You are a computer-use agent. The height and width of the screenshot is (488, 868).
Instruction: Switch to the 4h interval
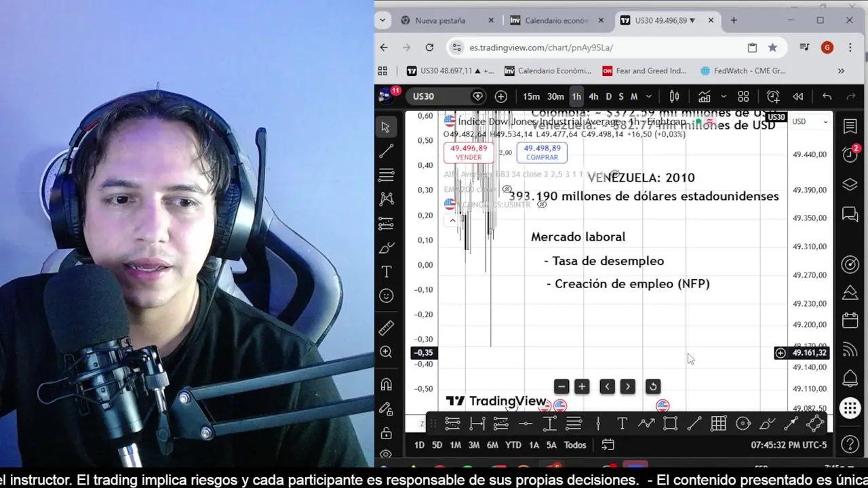(593, 96)
